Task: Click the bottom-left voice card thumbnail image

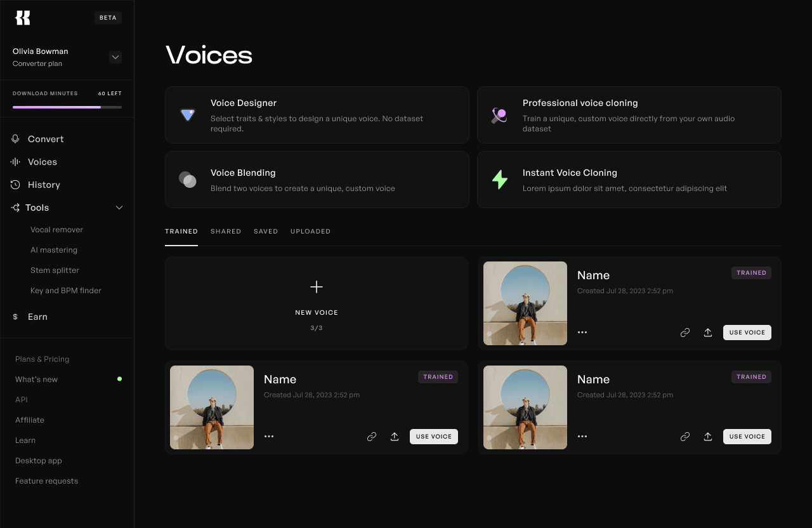Action: (x=212, y=407)
